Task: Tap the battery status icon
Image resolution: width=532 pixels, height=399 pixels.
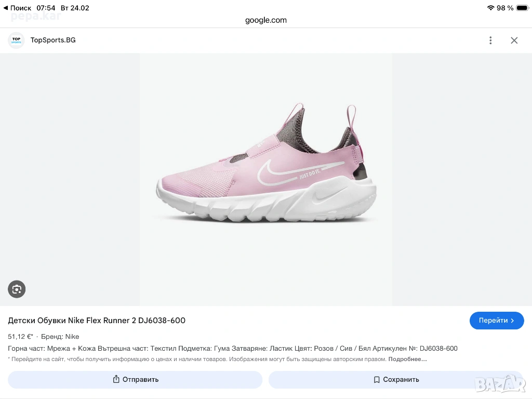Action: (521, 8)
